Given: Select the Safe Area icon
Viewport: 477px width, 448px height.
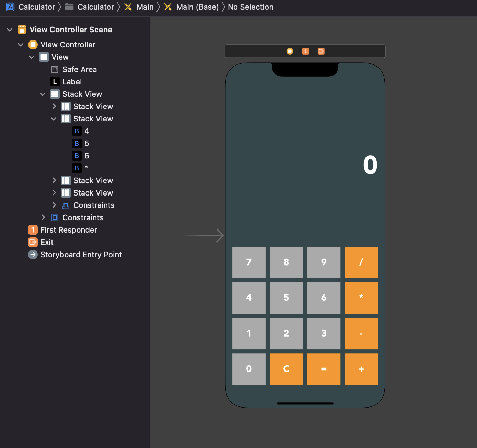Looking at the screenshot, I should [55, 69].
